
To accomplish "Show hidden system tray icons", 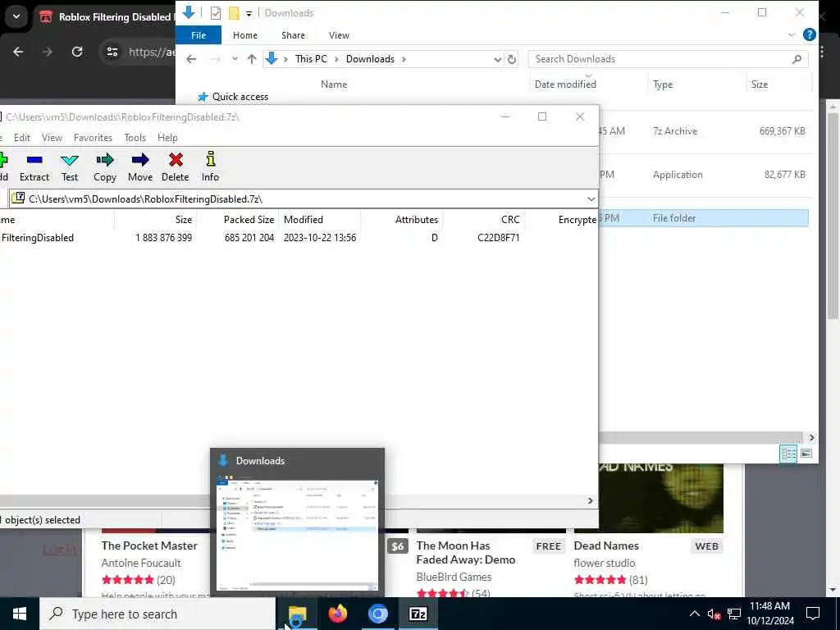I will coord(694,614).
